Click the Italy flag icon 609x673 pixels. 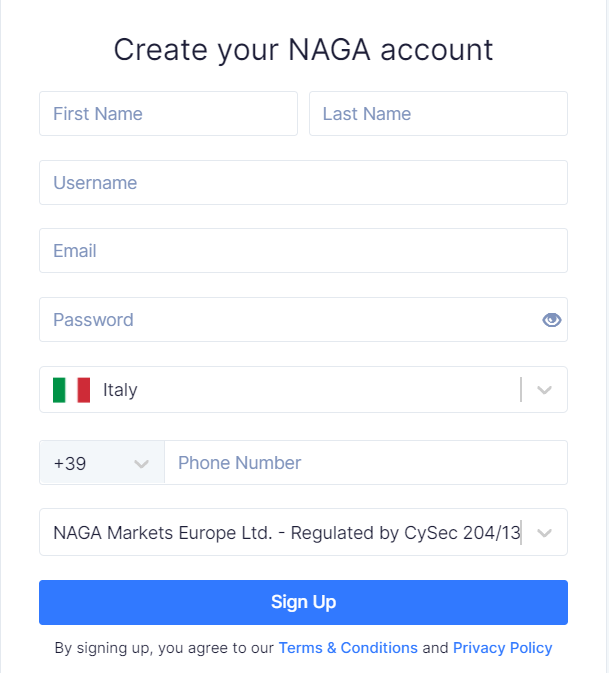click(72, 390)
